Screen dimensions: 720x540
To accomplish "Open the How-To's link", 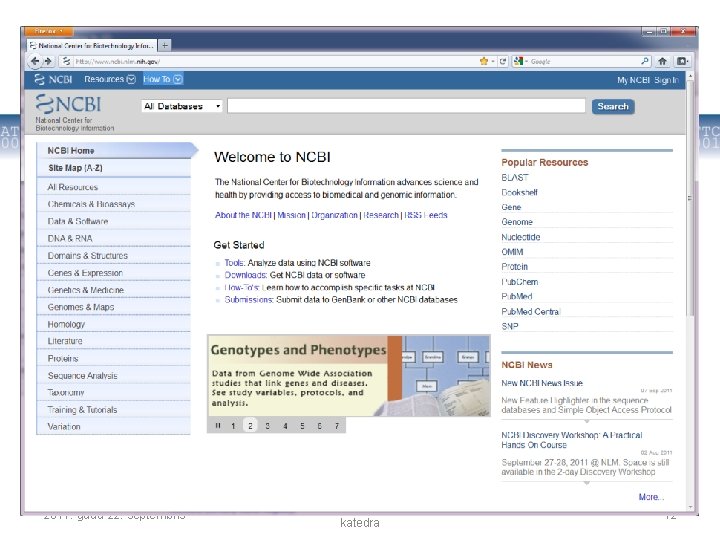I will [242, 287].
